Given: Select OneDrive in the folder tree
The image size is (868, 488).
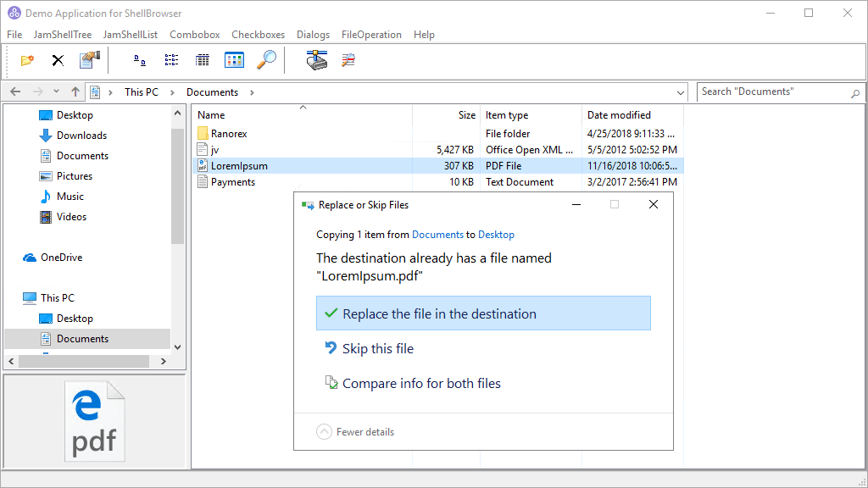Looking at the screenshot, I should pyautogui.click(x=61, y=258).
